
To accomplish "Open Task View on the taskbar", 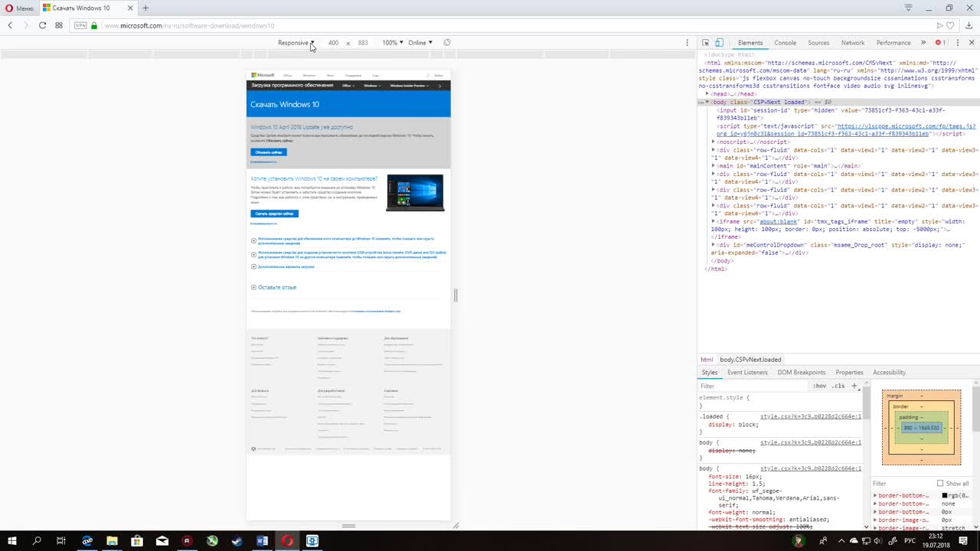I will (x=61, y=541).
